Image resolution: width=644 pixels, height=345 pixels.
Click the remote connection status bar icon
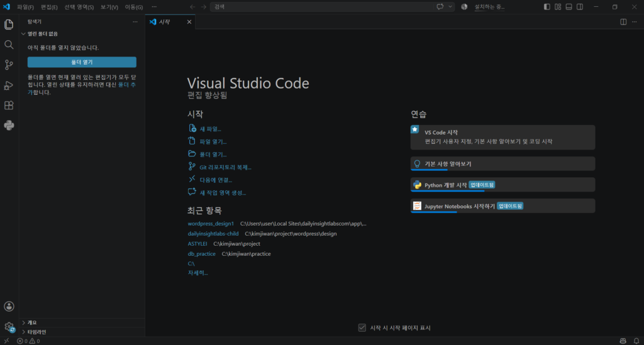6,341
